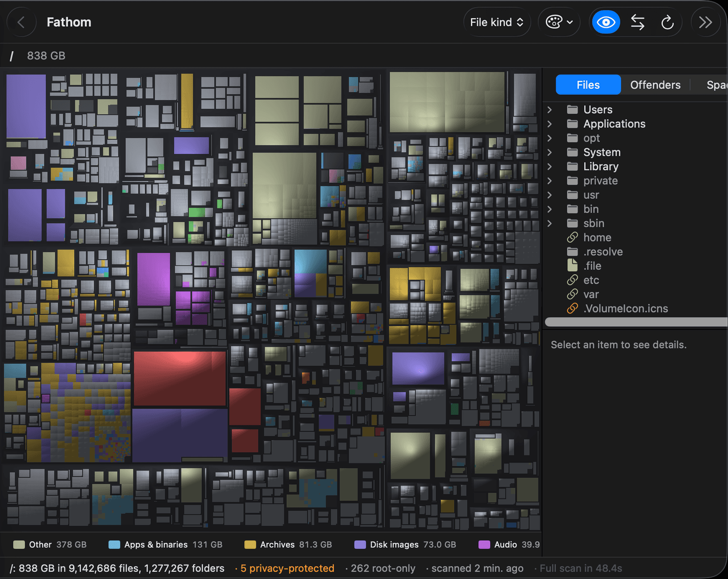Expand the bin folder
The image size is (728, 579).
tap(550, 209)
